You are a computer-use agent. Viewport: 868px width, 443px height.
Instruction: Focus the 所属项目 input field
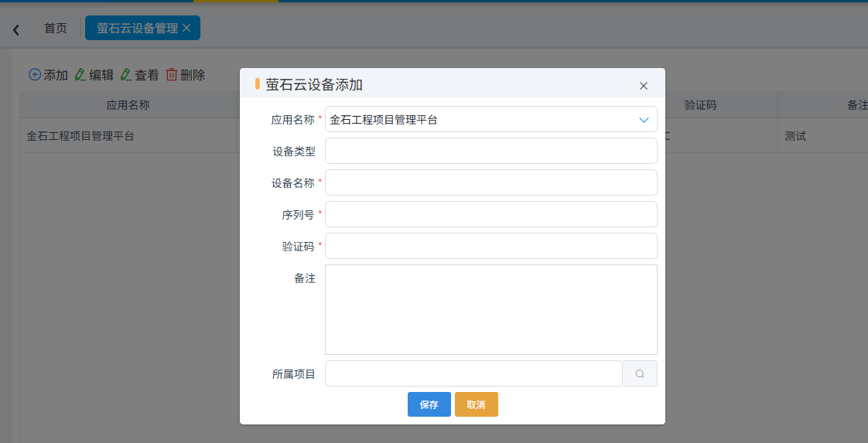pos(474,373)
